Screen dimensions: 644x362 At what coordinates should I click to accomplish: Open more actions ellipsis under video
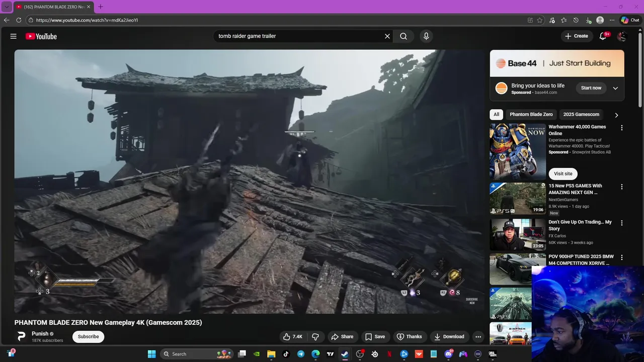point(478,337)
